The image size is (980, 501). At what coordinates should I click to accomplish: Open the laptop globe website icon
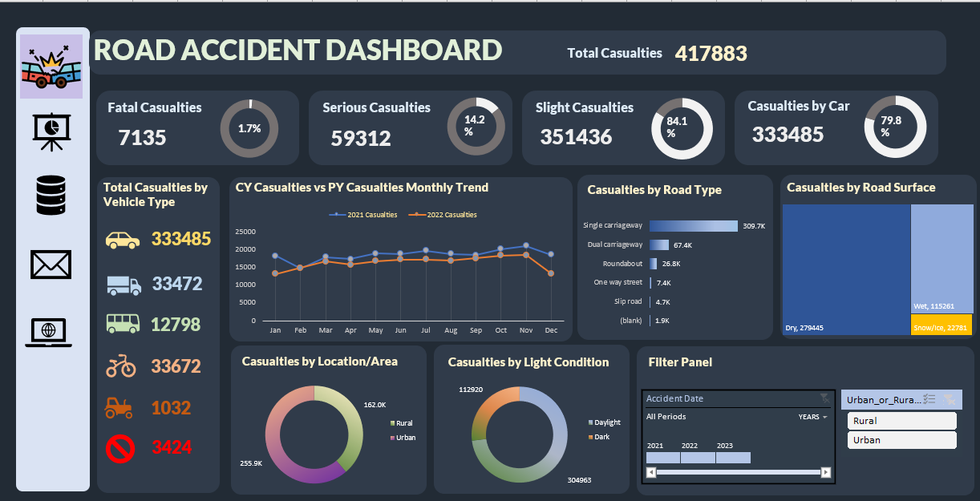49,332
